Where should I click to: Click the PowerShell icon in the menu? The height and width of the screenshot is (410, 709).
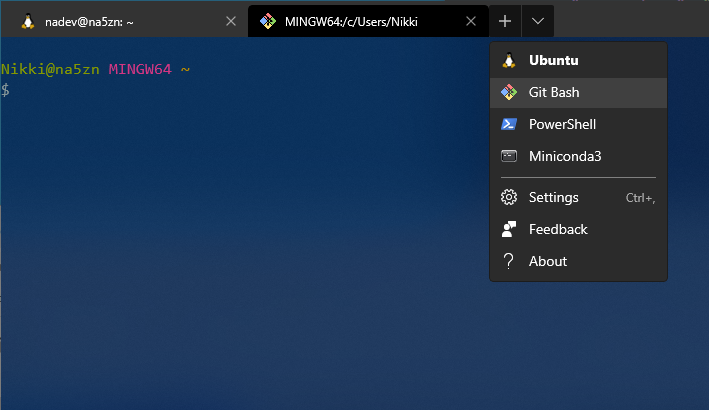(509, 124)
